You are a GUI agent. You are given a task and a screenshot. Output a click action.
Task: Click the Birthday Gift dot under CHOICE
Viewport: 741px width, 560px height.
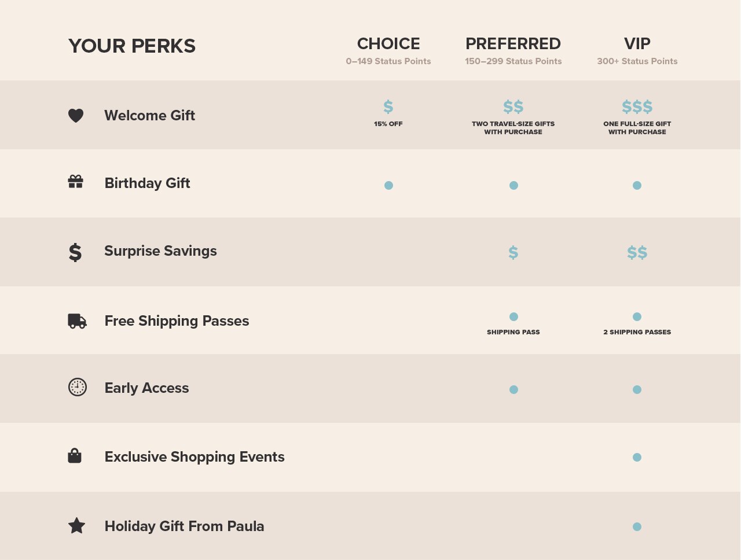(388, 185)
